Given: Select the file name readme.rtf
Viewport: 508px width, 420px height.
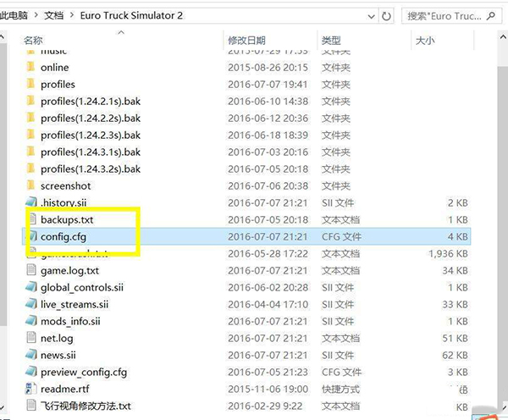Looking at the screenshot, I should click(x=65, y=389).
